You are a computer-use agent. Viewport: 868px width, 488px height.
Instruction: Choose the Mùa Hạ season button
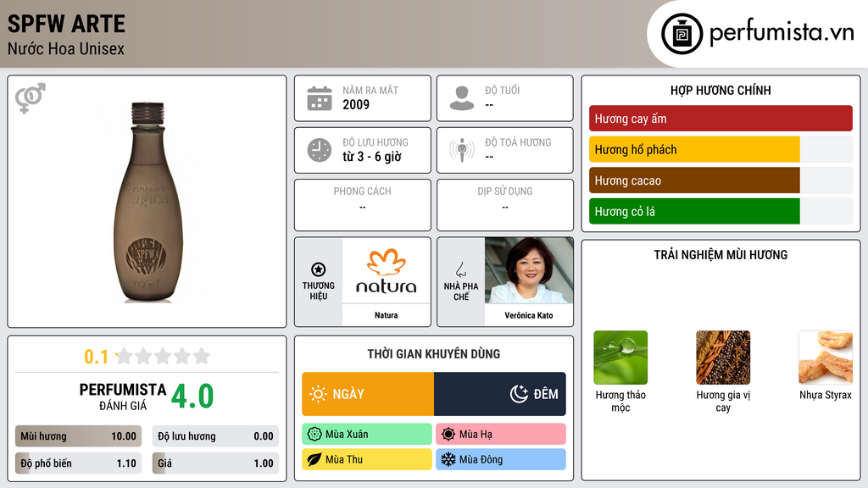pyautogui.click(x=501, y=435)
